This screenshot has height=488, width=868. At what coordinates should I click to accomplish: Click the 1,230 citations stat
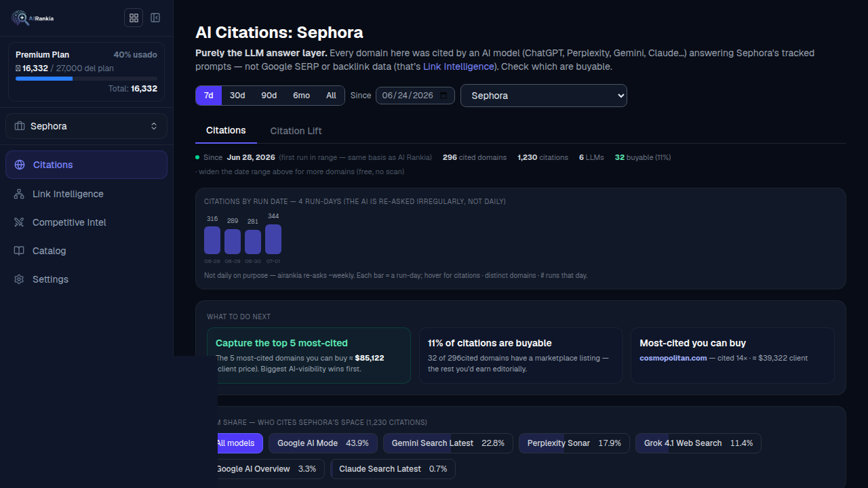[x=542, y=157]
